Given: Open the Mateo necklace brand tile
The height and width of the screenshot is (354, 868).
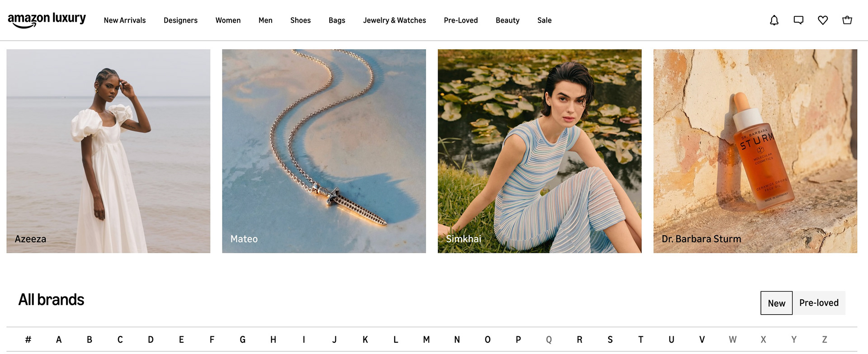Looking at the screenshot, I should (x=324, y=151).
